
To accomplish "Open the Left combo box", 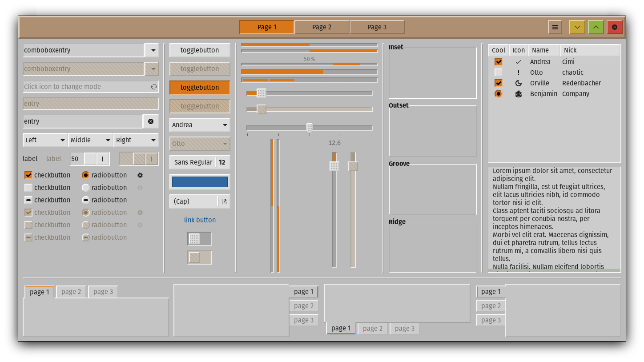I will 45,140.
